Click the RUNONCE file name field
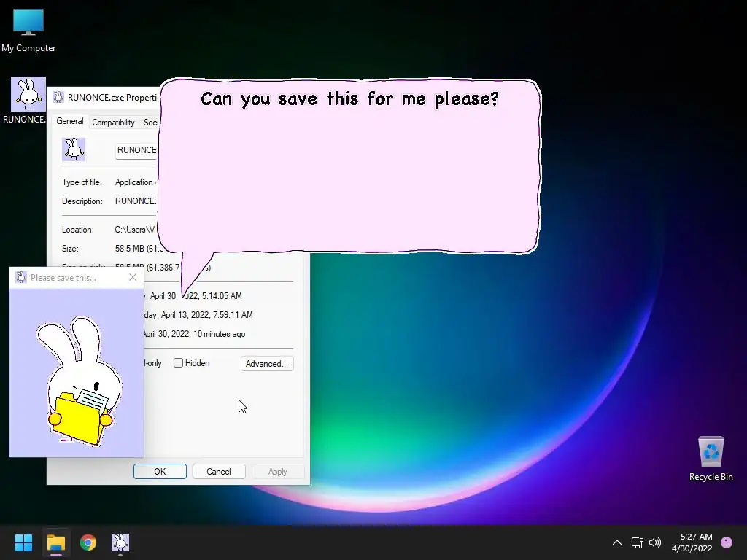The image size is (747, 560). click(x=136, y=150)
